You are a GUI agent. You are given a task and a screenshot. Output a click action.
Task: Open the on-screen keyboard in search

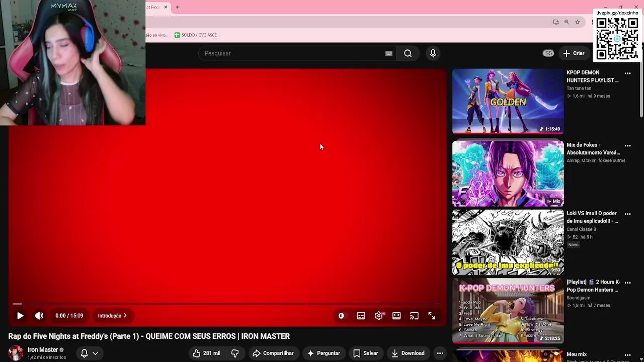[388, 53]
